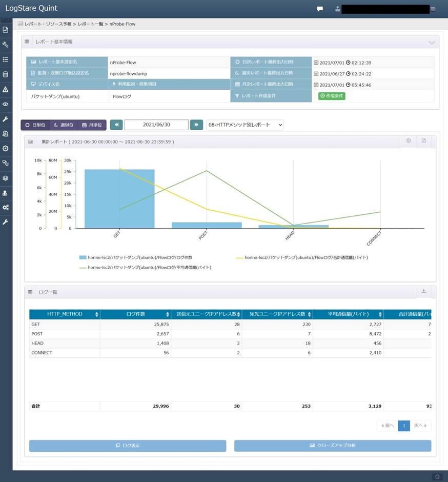Switch to 週単位 weekly view
Viewport: 448px width, 482px height.
click(64, 125)
